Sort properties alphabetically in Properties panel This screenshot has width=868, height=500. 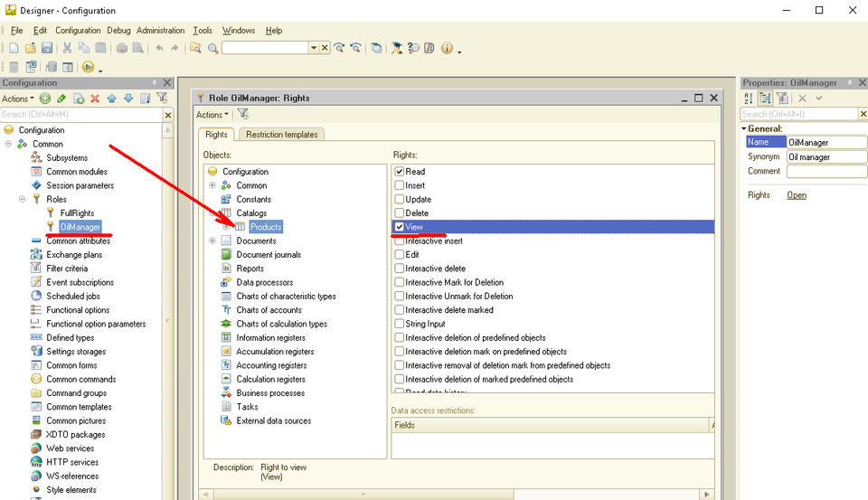[x=749, y=99]
